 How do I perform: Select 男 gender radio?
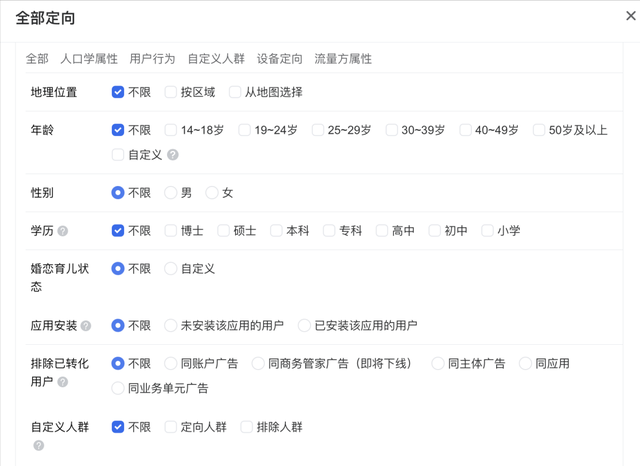pyautogui.click(x=171, y=193)
